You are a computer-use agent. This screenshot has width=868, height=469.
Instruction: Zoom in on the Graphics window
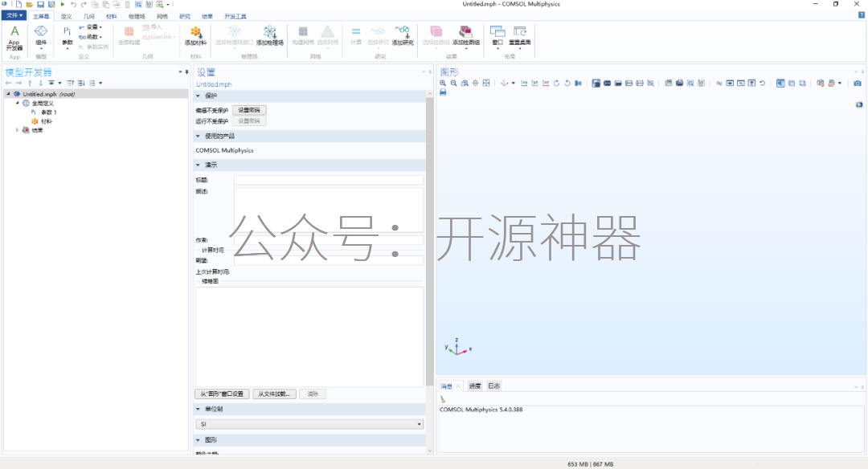point(443,83)
